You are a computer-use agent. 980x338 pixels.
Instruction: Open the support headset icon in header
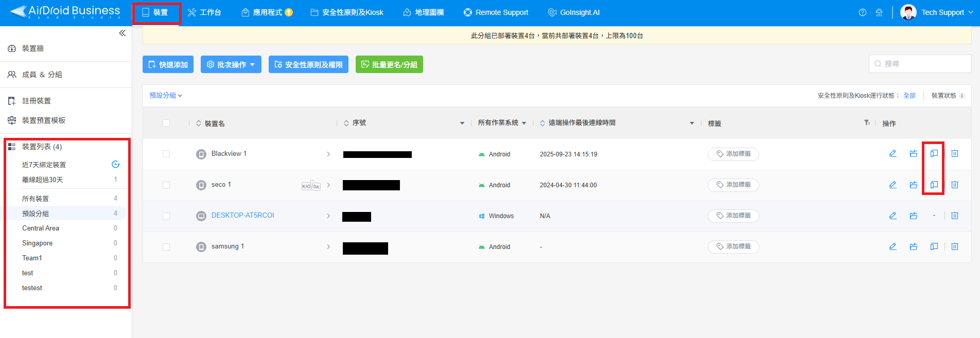pos(879,12)
